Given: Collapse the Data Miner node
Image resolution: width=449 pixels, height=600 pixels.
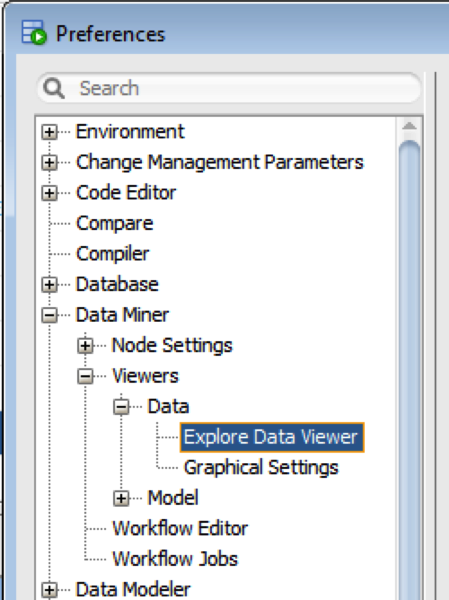Looking at the screenshot, I should tap(49, 315).
